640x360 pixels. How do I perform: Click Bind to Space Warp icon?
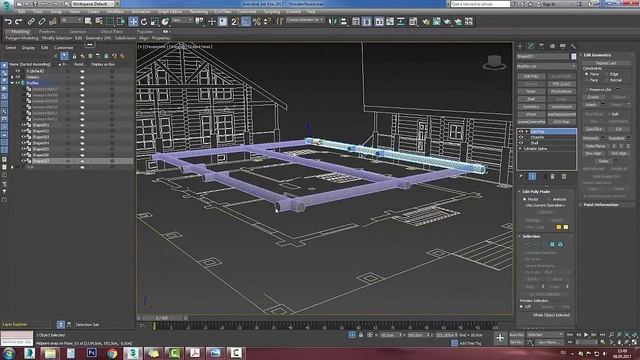pos(52,22)
